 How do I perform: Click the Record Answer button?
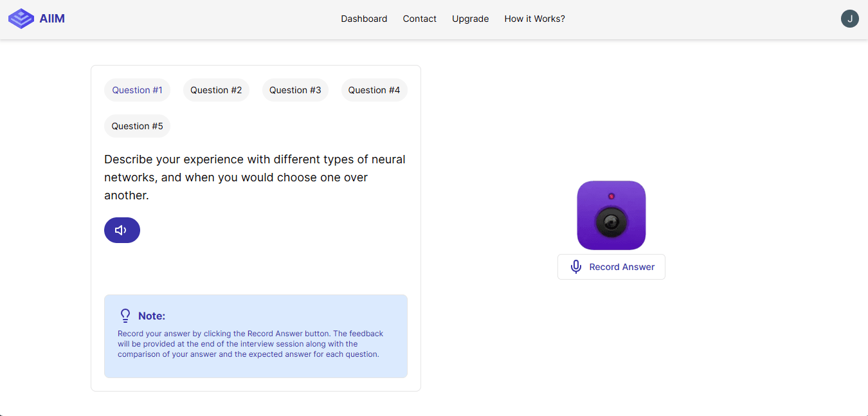tap(611, 267)
